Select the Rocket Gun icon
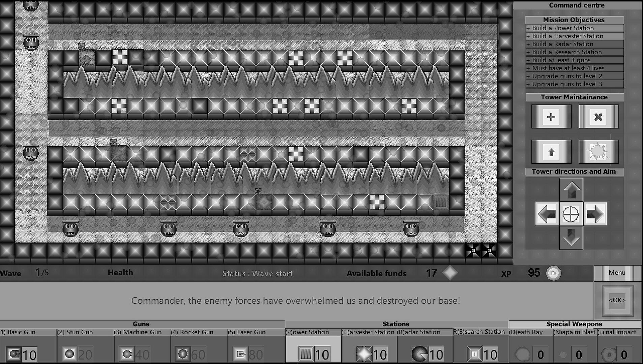643x364 pixels. tap(183, 354)
